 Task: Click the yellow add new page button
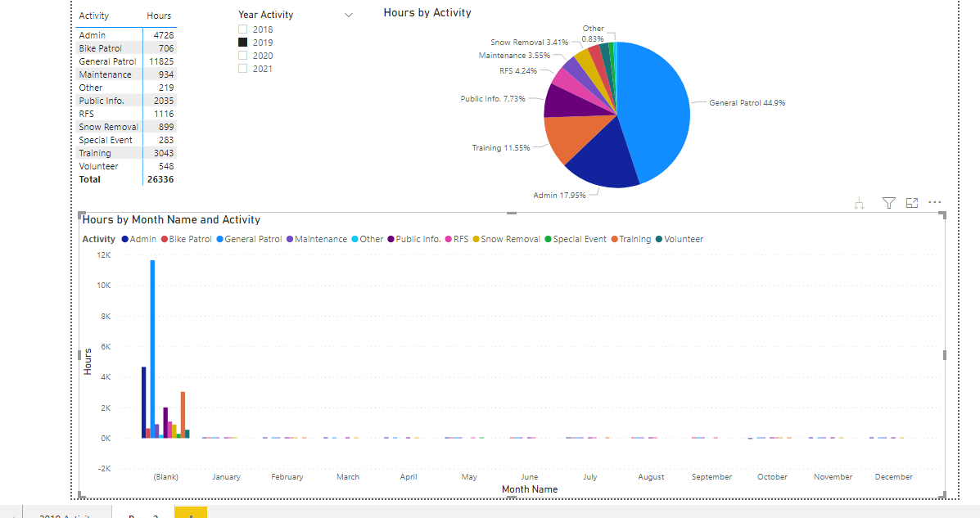(191, 512)
